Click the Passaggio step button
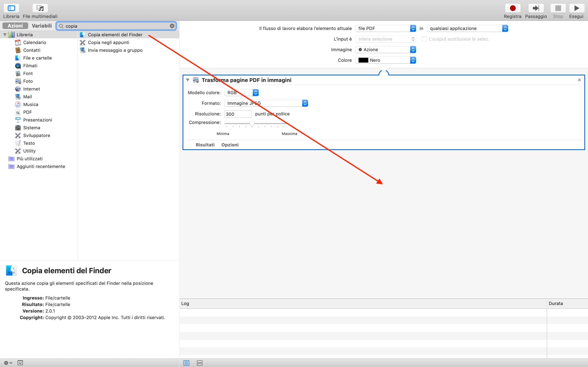 click(x=536, y=8)
